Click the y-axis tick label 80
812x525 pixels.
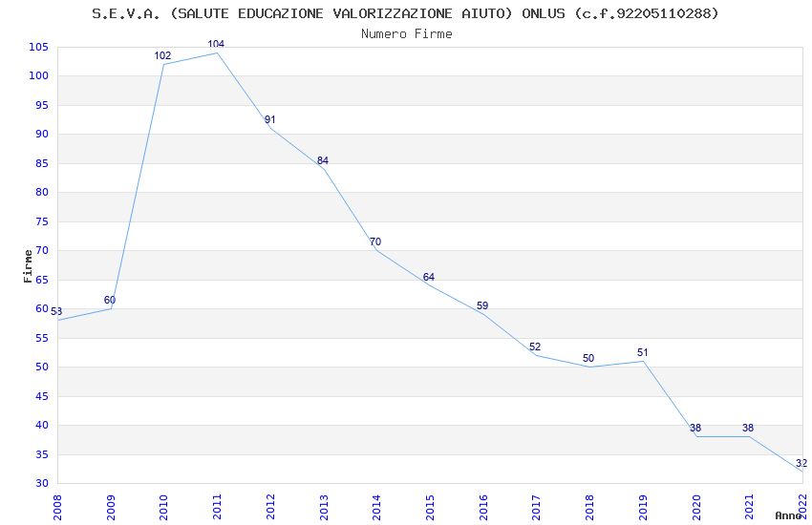click(42, 193)
